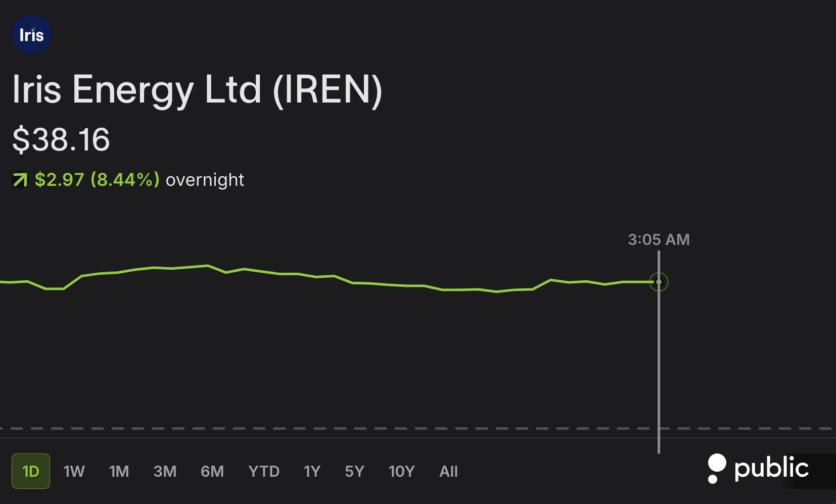Click the 3:05 AM time label
Viewport: 836px width, 504px height.
[659, 239]
